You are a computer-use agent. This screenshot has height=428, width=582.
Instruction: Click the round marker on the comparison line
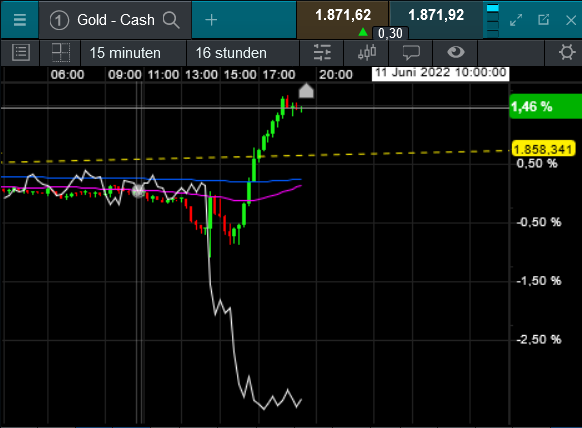[x=138, y=192]
